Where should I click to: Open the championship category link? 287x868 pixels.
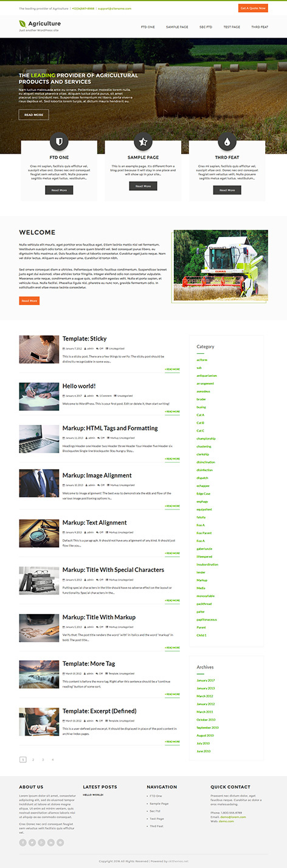point(206,438)
